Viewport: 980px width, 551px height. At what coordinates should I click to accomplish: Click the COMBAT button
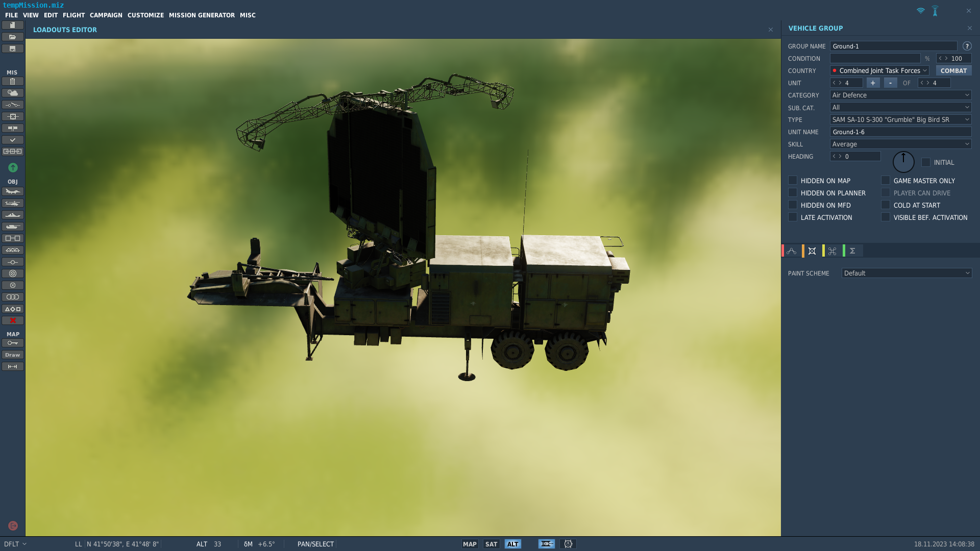coord(953,70)
